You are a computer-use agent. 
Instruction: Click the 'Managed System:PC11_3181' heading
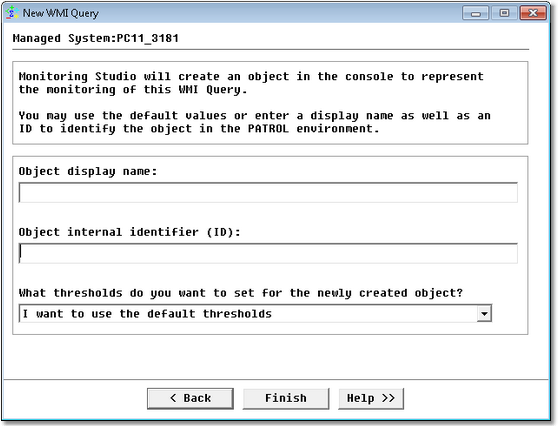(x=95, y=38)
